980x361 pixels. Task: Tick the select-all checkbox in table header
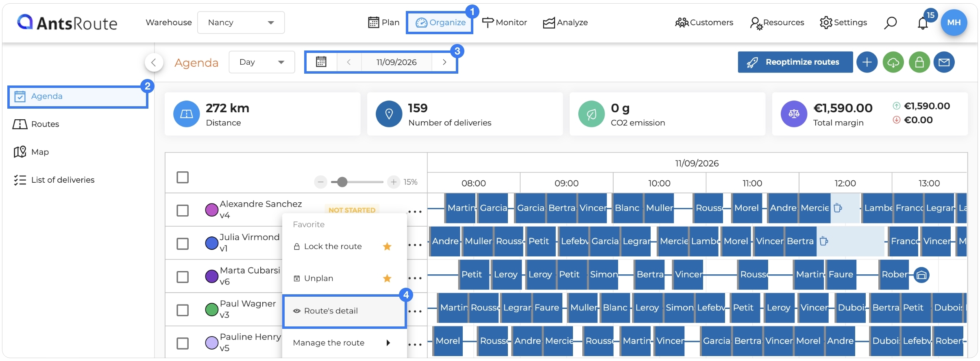(183, 177)
